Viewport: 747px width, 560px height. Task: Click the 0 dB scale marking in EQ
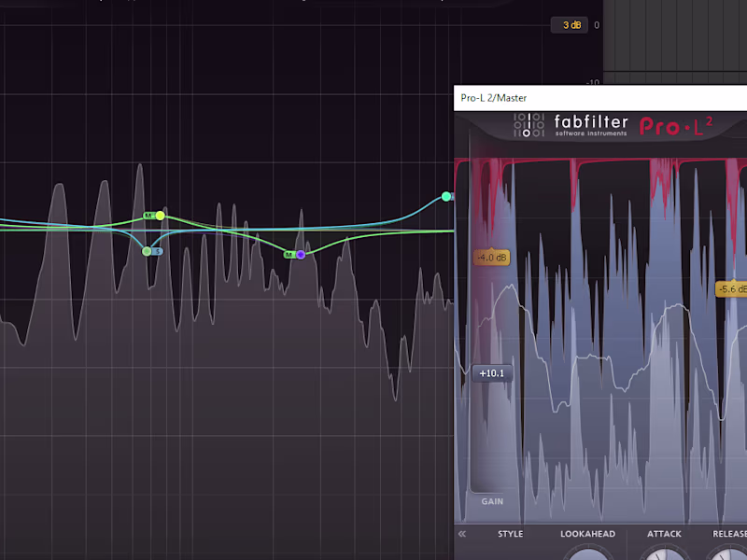pyautogui.click(x=597, y=25)
